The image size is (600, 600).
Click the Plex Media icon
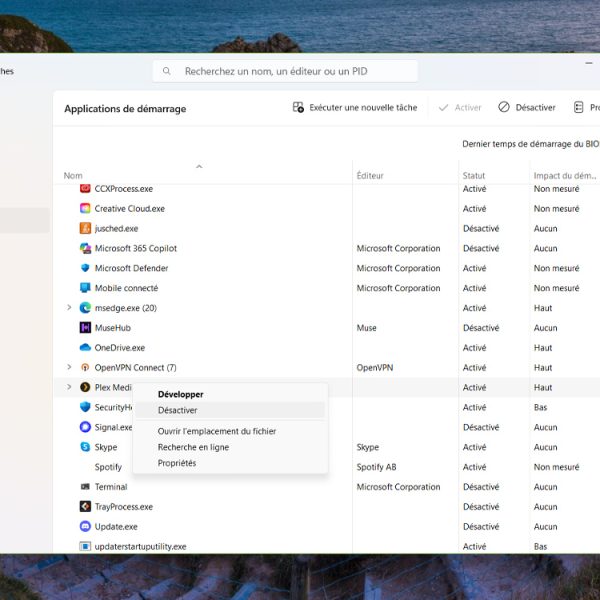pos(85,387)
